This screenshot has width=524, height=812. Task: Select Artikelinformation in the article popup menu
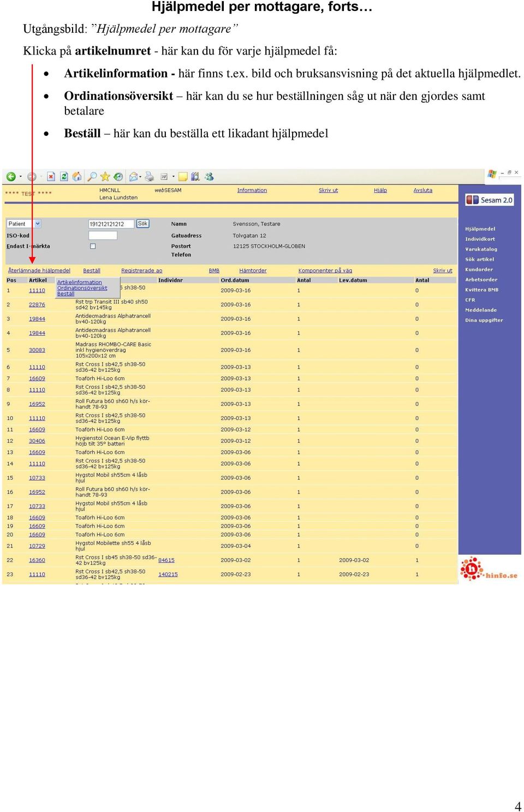(x=80, y=282)
